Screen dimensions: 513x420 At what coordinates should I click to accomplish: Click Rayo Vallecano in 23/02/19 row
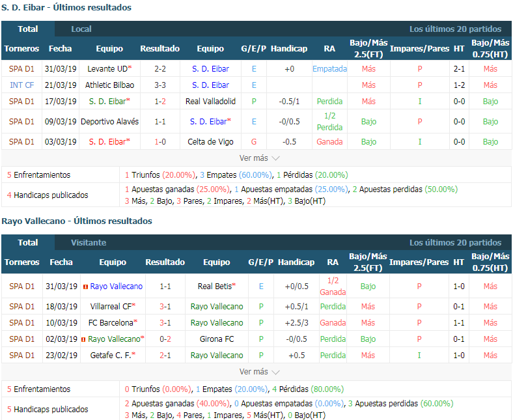(217, 355)
